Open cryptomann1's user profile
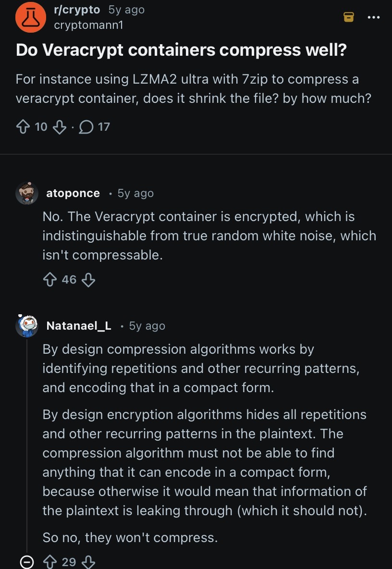392x569 pixels. (x=88, y=25)
